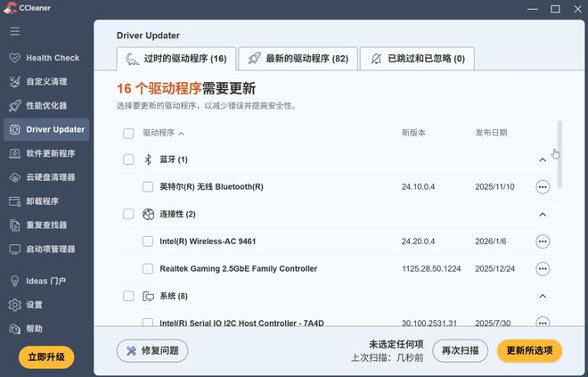Click the 发布日期 column header
Image resolution: width=588 pixels, height=377 pixels.
pyautogui.click(x=491, y=133)
